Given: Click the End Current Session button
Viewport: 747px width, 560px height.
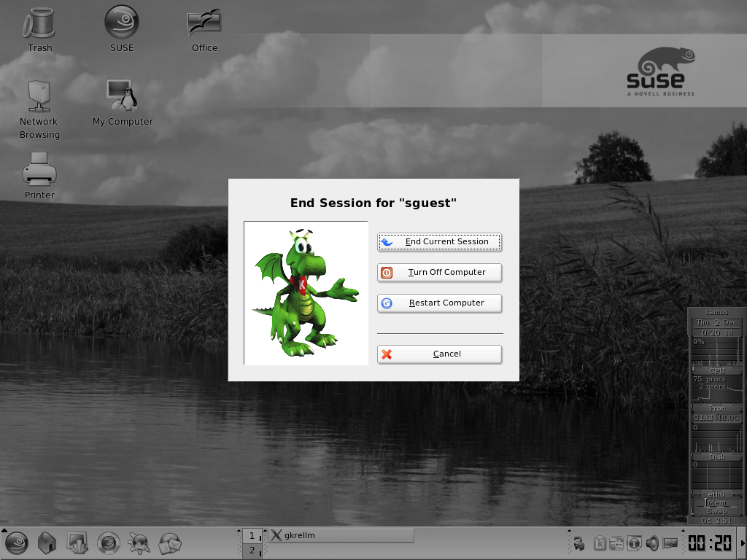Looking at the screenshot, I should (439, 242).
